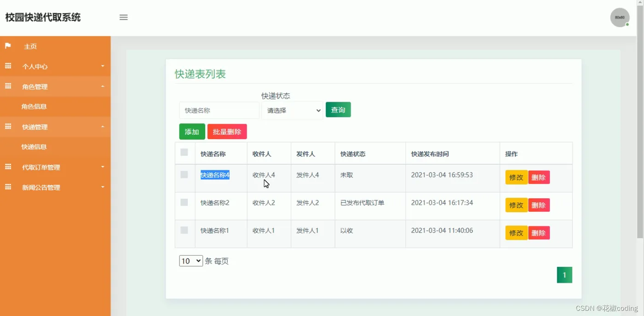The image size is (644, 316).
Task: Expand the 代取订单管理 menu arrow
Action: pyautogui.click(x=103, y=167)
